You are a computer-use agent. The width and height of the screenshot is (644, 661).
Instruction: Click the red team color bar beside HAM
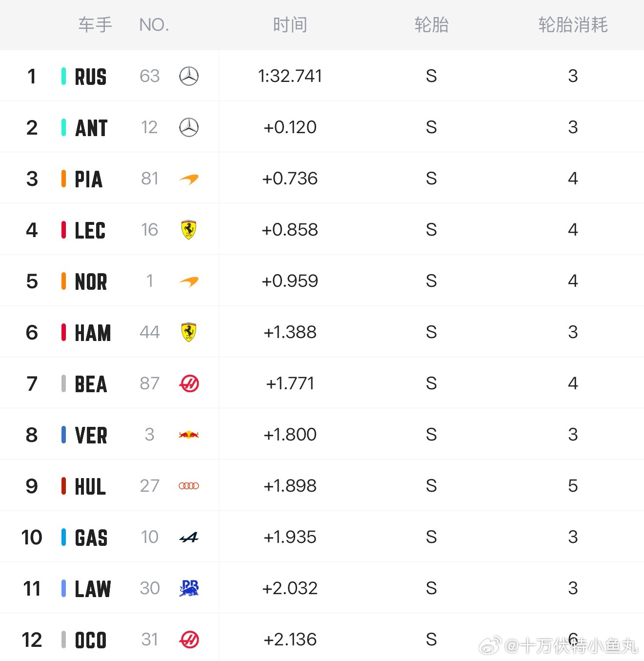point(63,332)
